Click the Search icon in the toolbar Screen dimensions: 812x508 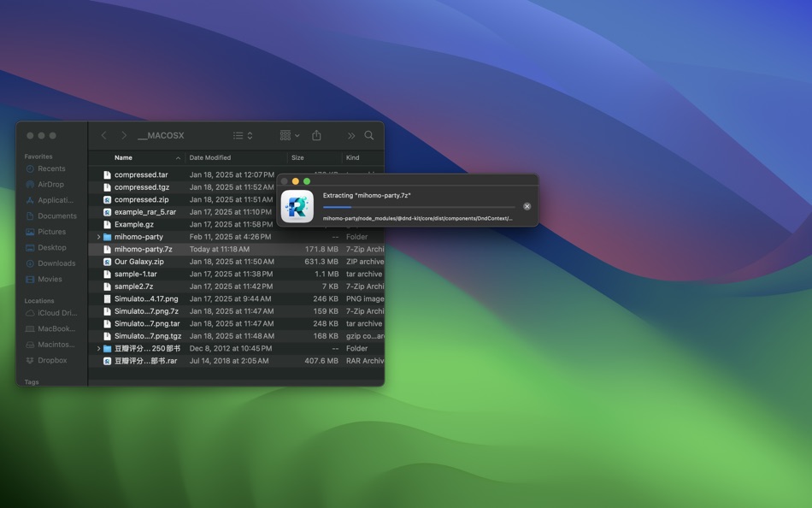(368, 134)
